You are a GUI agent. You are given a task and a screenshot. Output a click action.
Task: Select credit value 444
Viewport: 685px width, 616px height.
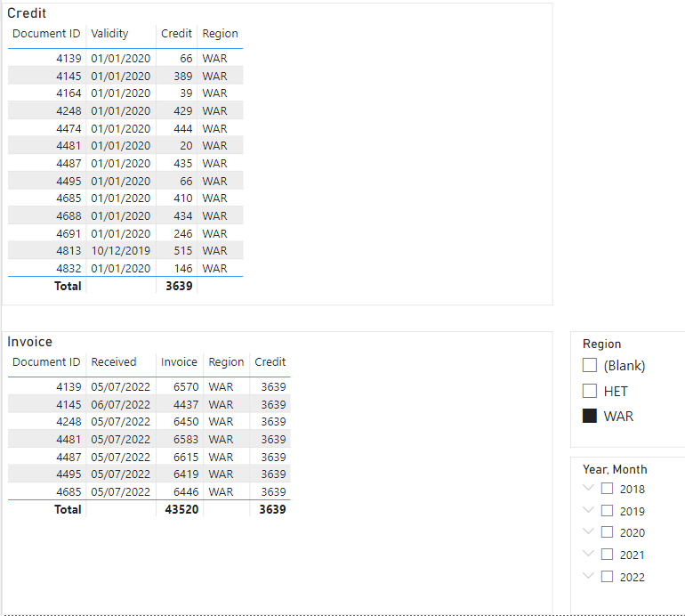[183, 128]
